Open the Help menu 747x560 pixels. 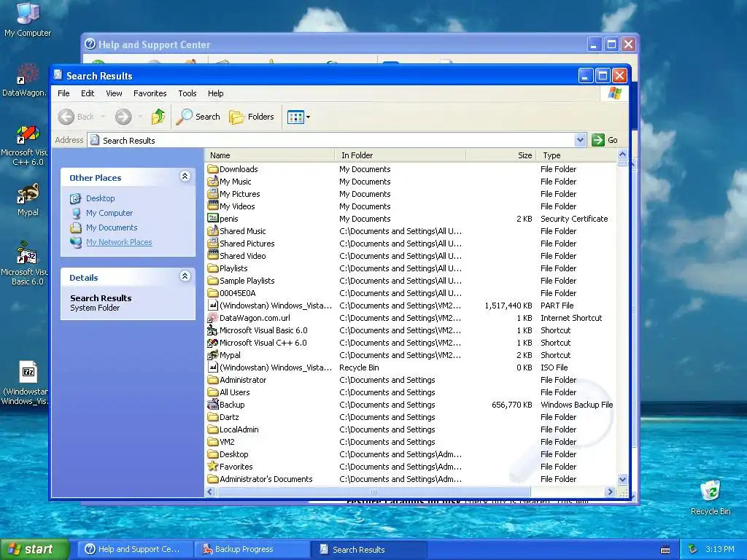(x=215, y=93)
